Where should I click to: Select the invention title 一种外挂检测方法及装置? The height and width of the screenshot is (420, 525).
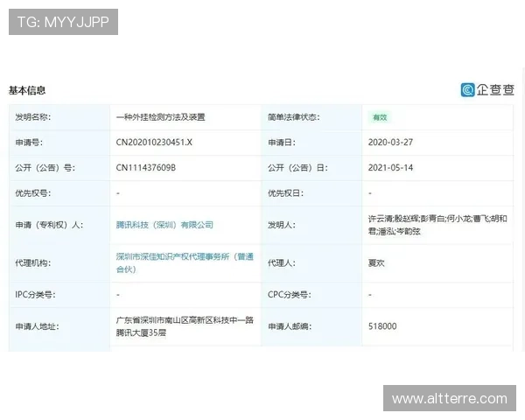(x=160, y=117)
